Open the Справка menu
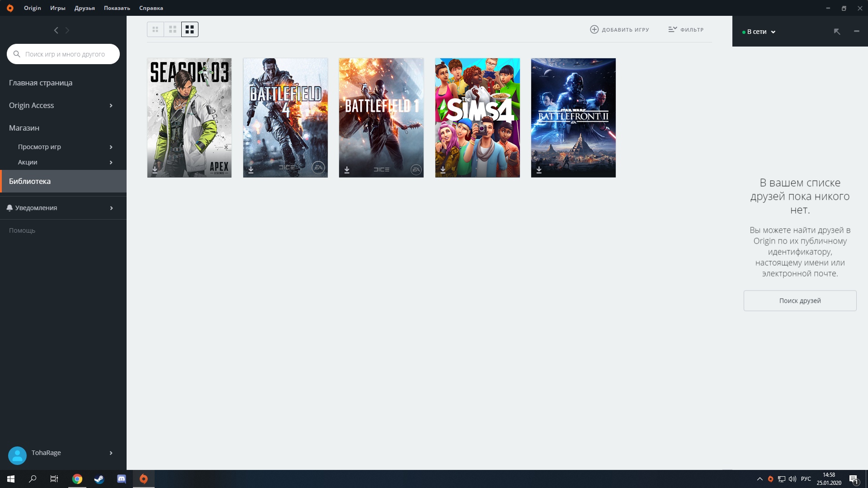Screen dimensions: 868x488 [151, 8]
